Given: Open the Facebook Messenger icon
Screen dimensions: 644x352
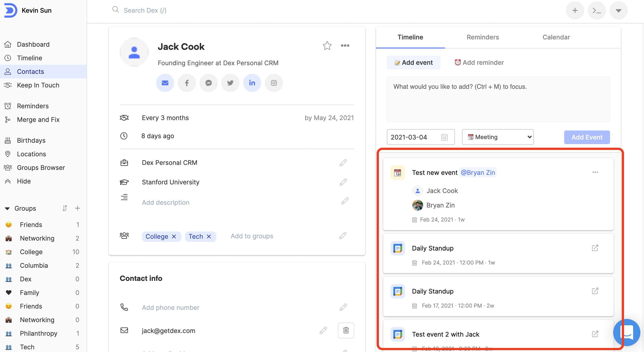Looking at the screenshot, I should tap(208, 83).
